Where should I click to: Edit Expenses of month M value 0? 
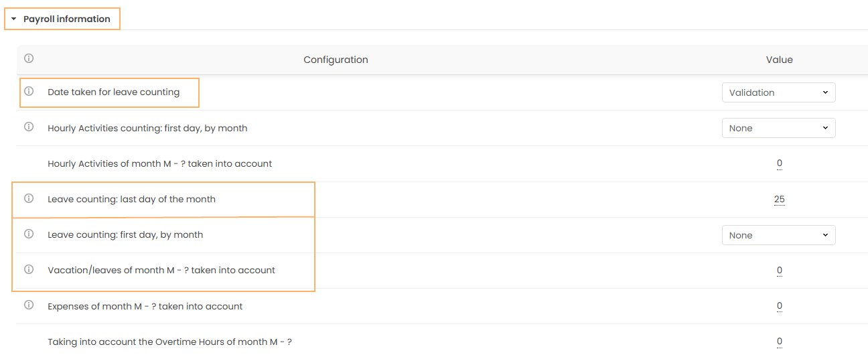point(780,306)
